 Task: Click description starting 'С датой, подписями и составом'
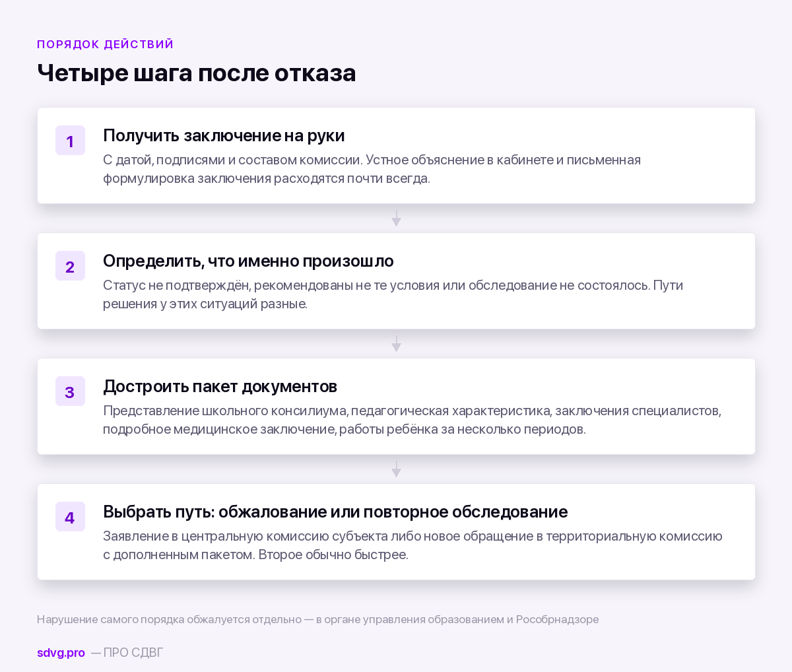tap(372, 169)
